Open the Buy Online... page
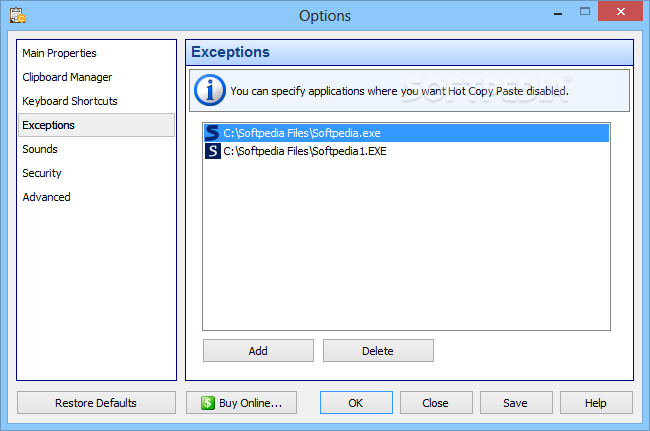Screen dimensions: 650x431 coord(241,403)
